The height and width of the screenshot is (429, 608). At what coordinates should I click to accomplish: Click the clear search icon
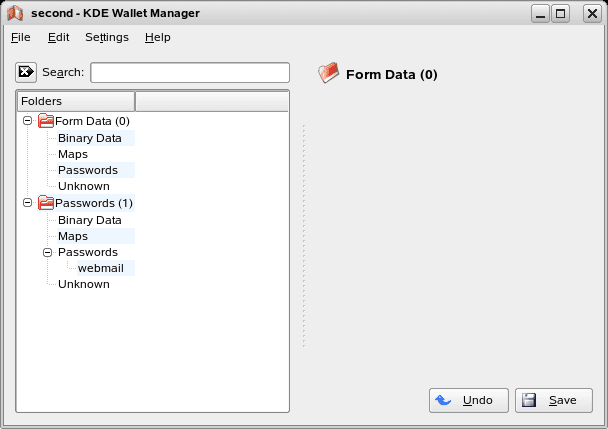[26, 72]
